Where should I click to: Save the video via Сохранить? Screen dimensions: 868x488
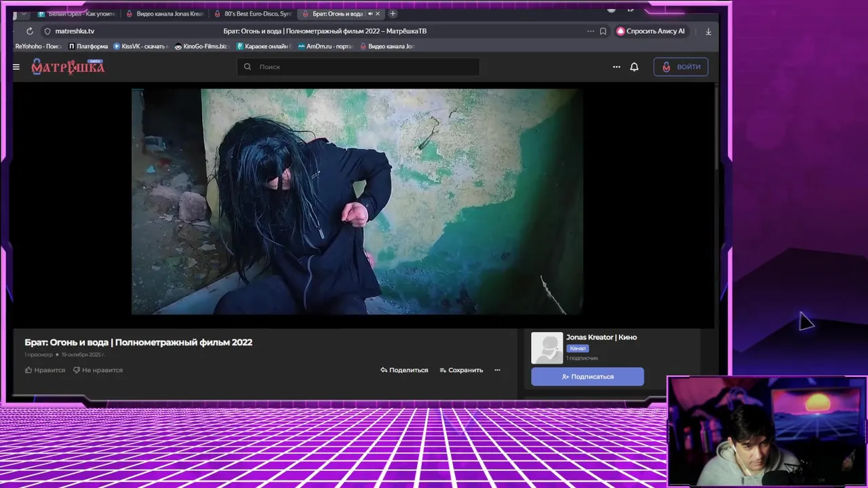click(461, 370)
